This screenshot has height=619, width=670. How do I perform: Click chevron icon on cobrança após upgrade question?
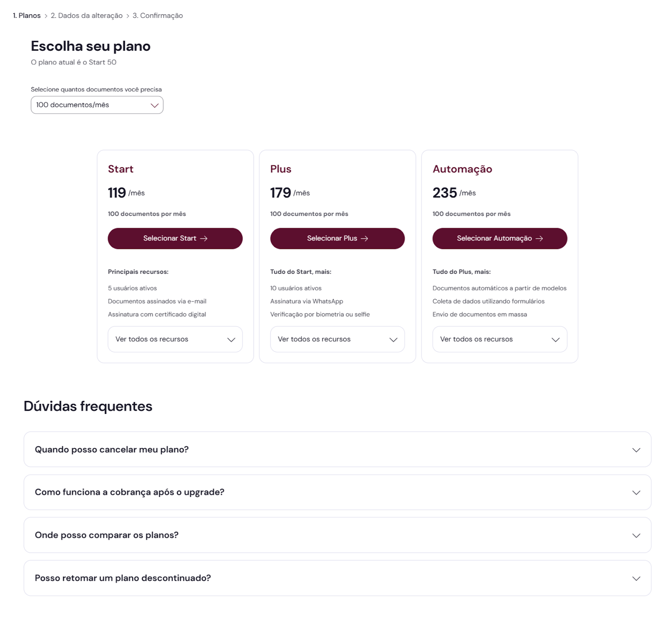[636, 493]
